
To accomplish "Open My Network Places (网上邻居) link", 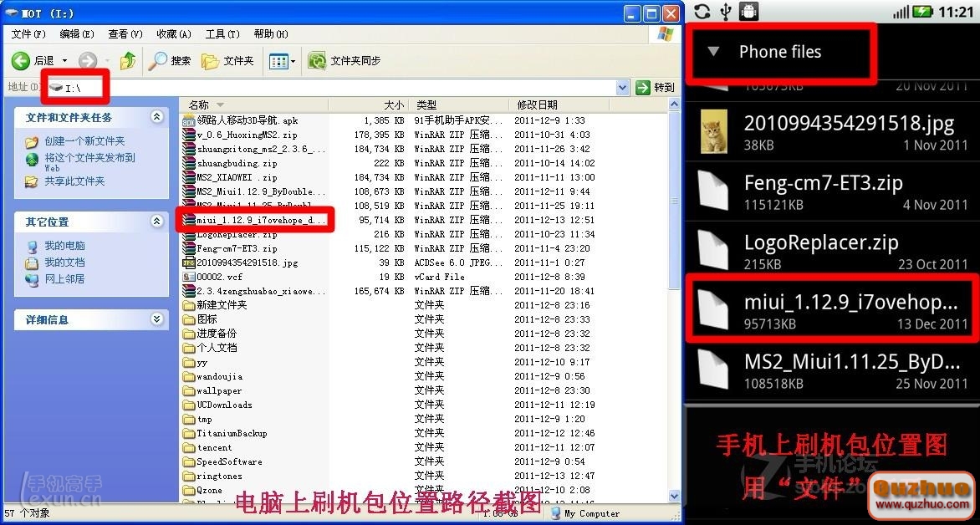I will tap(64, 278).
